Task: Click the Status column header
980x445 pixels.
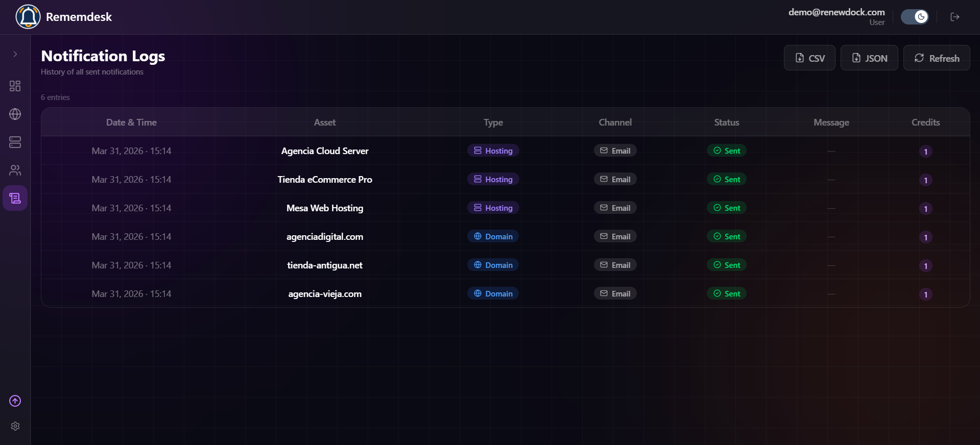Action: pyautogui.click(x=727, y=122)
